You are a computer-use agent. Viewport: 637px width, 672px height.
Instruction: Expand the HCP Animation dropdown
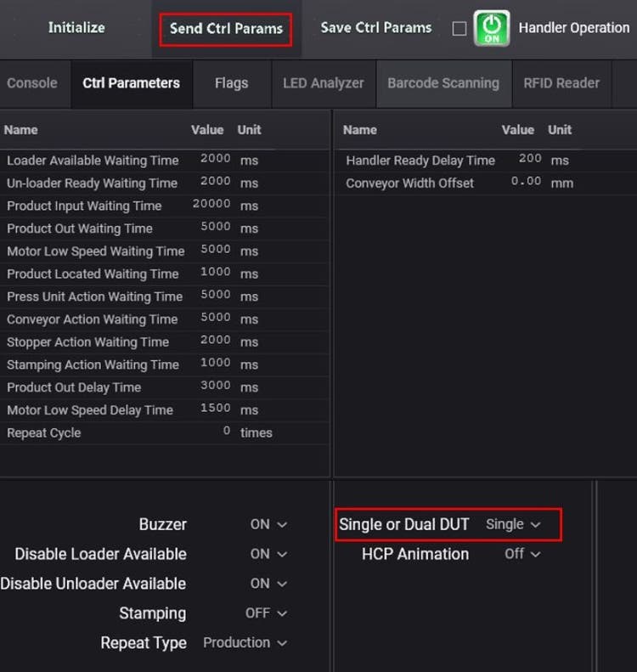(x=522, y=554)
